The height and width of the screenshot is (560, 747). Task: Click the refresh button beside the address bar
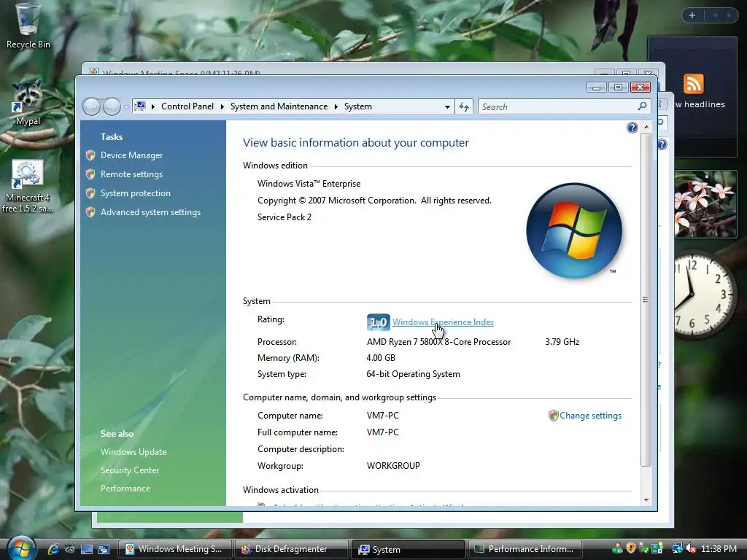463,106
